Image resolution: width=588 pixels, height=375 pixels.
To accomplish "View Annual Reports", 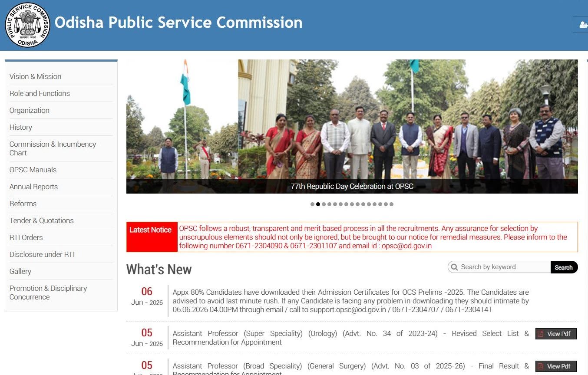I will 33,187.
